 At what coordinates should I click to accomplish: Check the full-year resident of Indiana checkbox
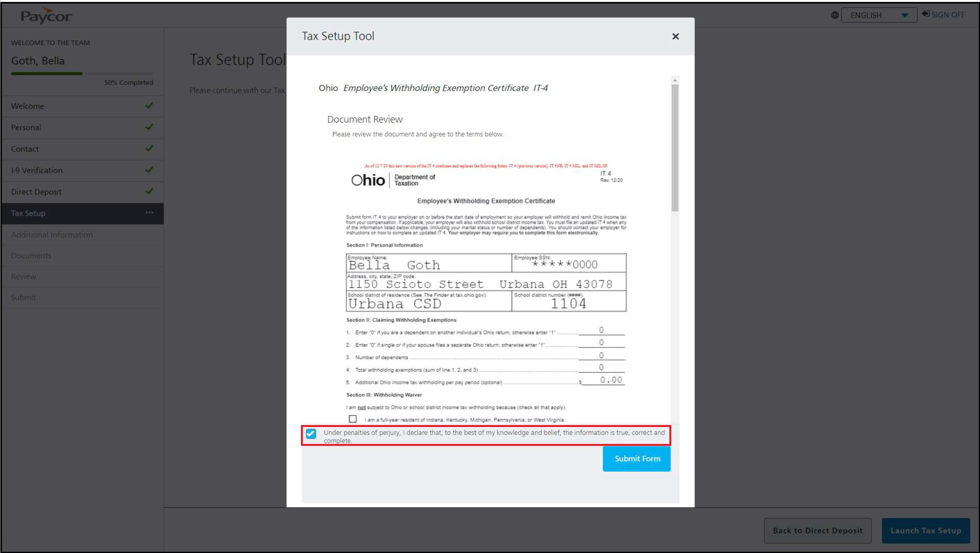pyautogui.click(x=353, y=419)
